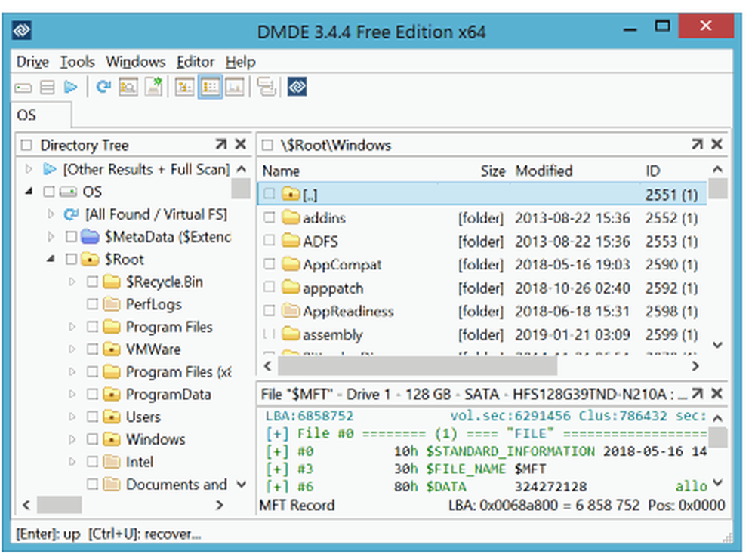Click the DMDE application icon in title bar
The height and width of the screenshot is (560, 755).
pos(22,31)
